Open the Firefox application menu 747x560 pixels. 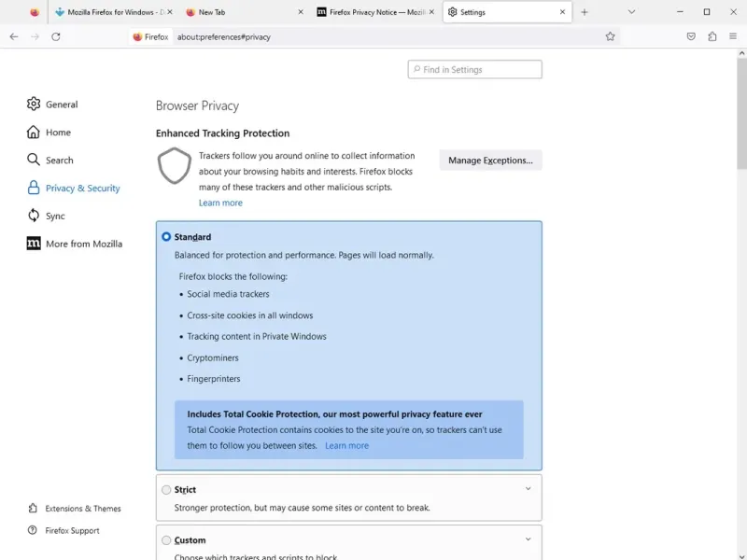coord(733,36)
